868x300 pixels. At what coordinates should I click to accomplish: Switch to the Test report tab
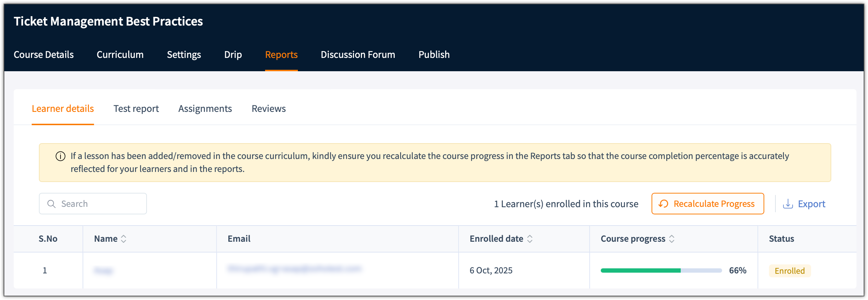point(136,109)
